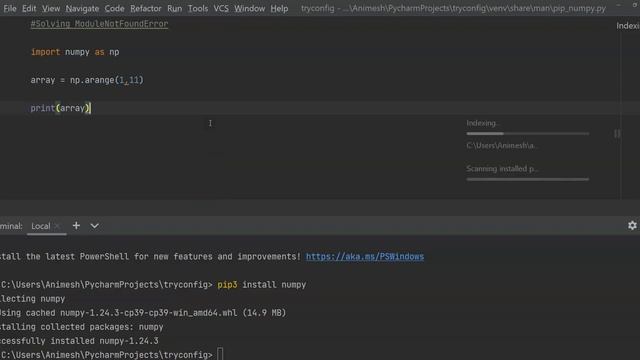Open the Code menu

114,8
